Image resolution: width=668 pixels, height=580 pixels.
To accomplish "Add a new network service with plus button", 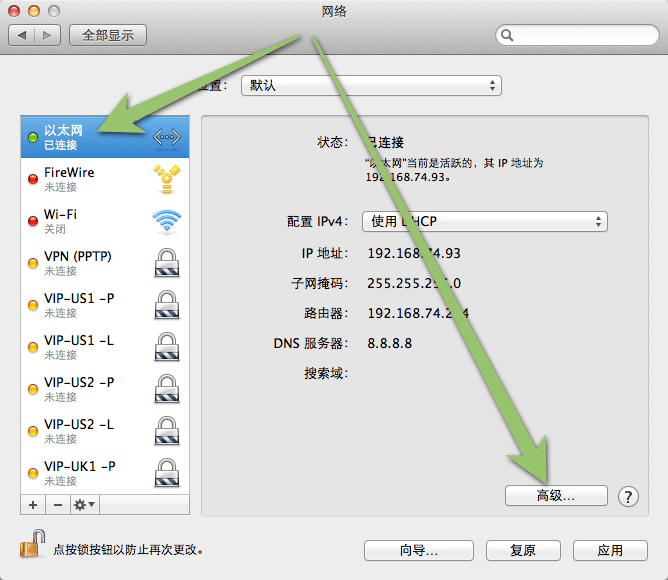I will click(x=33, y=505).
